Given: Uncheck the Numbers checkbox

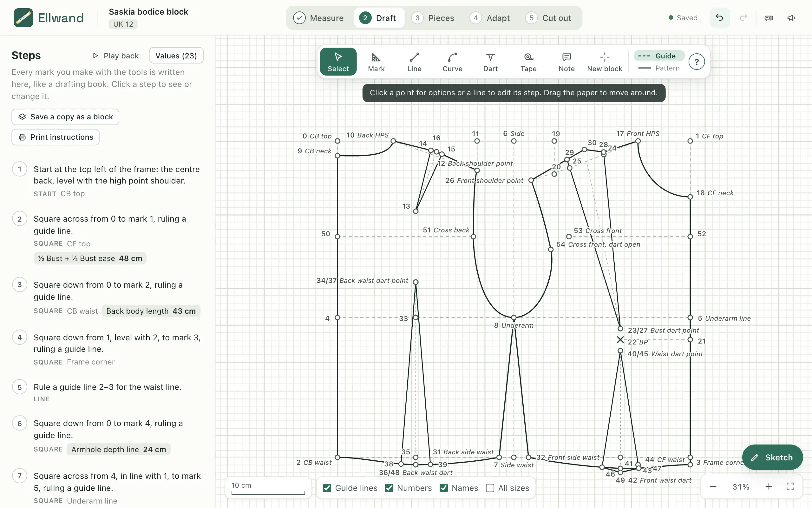Looking at the screenshot, I should click(389, 488).
